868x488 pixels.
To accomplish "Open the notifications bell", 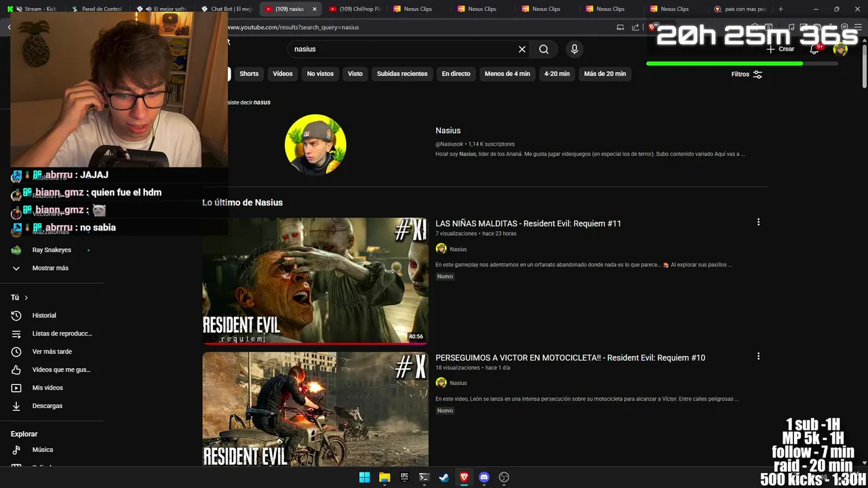I will (x=815, y=49).
